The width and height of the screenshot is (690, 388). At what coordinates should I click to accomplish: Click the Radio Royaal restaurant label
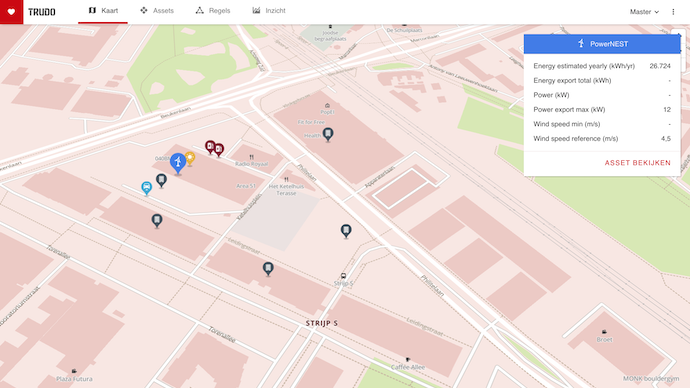[251, 164]
